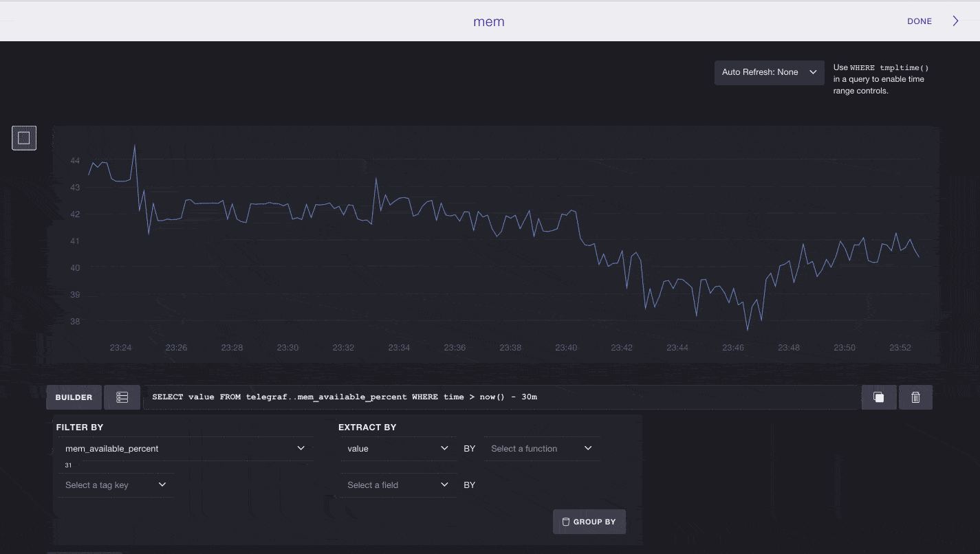Click the graph line spike near 23:24
Viewport: 980px width, 554px height.
point(135,146)
